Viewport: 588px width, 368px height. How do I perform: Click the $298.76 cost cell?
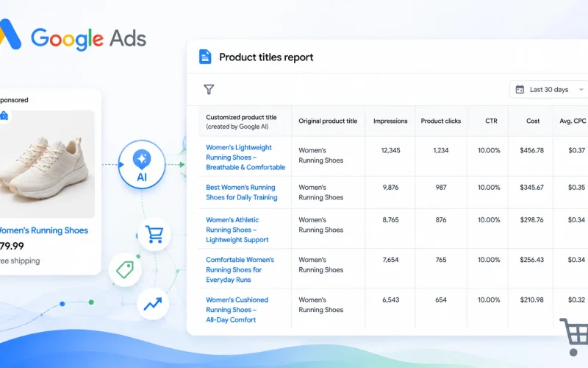point(531,220)
